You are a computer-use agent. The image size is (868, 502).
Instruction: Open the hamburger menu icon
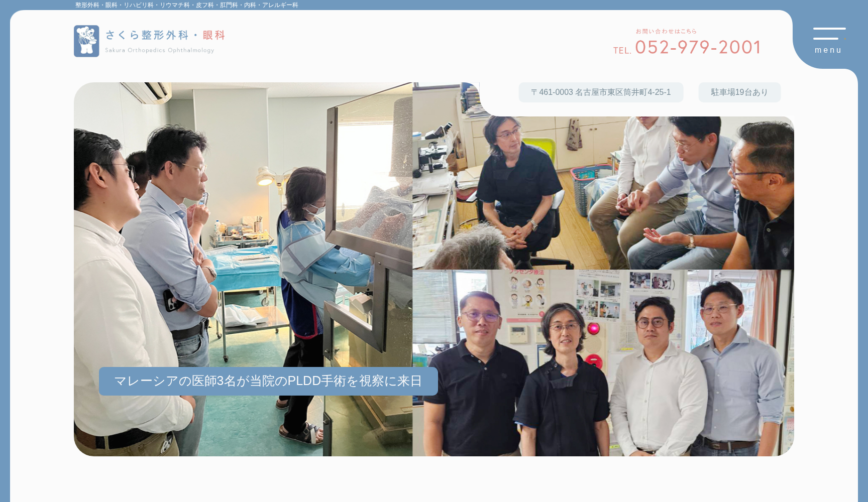(829, 34)
